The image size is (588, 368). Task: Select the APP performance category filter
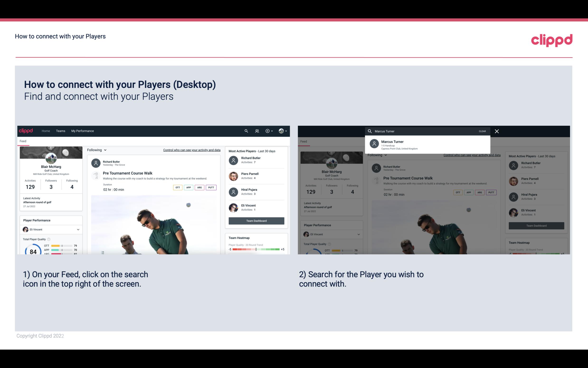[188, 187]
